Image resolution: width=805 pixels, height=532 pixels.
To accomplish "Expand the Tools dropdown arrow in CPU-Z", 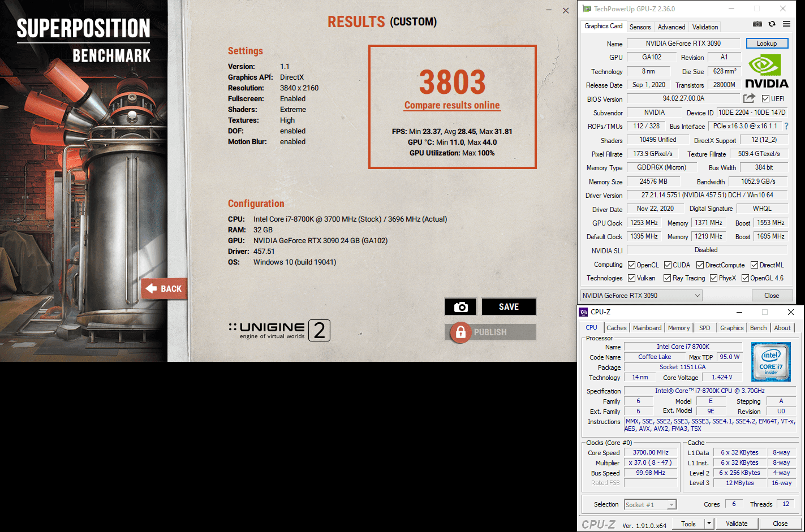I will (x=709, y=524).
